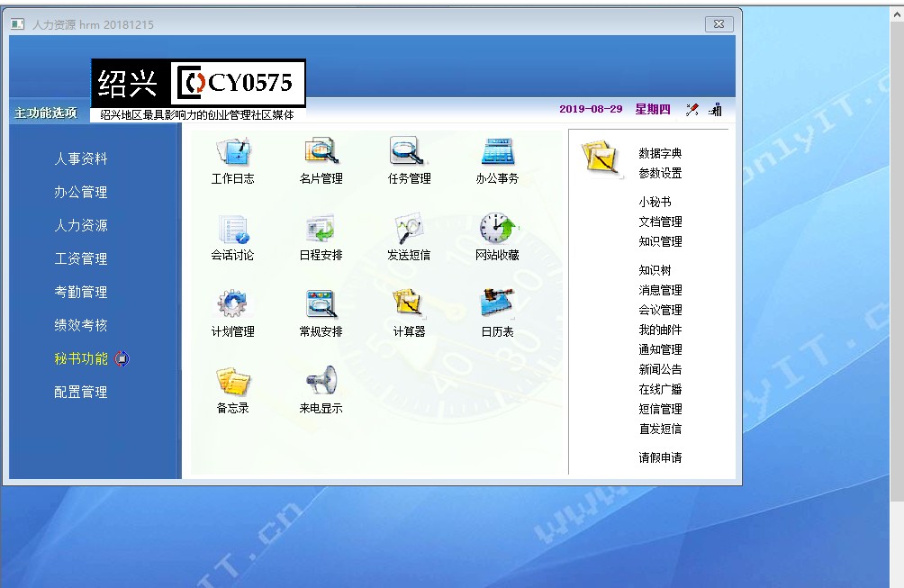Open the 在线广播 link
The width and height of the screenshot is (904, 588).
(660, 389)
